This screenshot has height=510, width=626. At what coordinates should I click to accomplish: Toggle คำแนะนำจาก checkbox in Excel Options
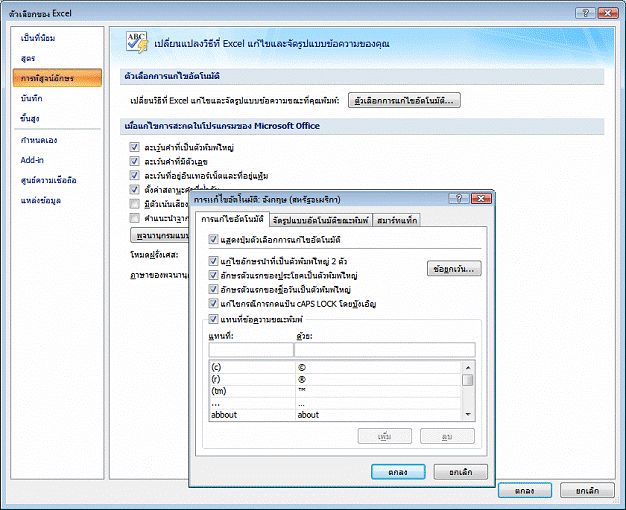pyautogui.click(x=135, y=218)
